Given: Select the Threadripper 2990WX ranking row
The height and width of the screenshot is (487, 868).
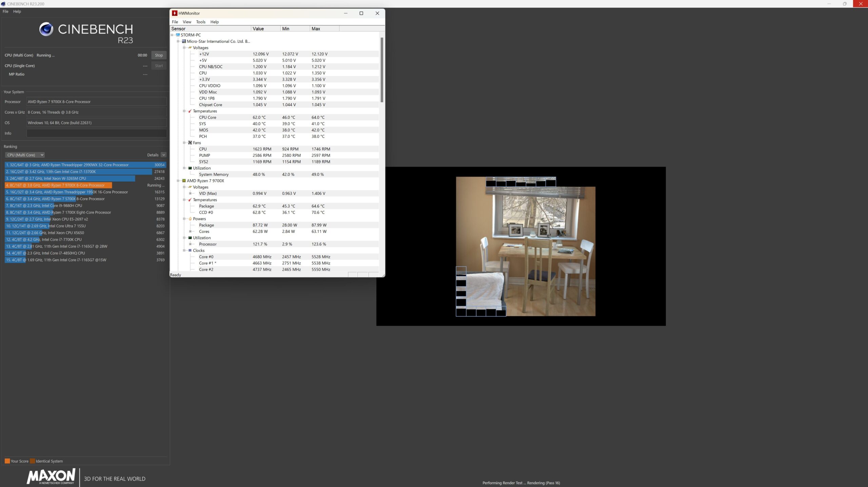Looking at the screenshot, I should (85, 165).
